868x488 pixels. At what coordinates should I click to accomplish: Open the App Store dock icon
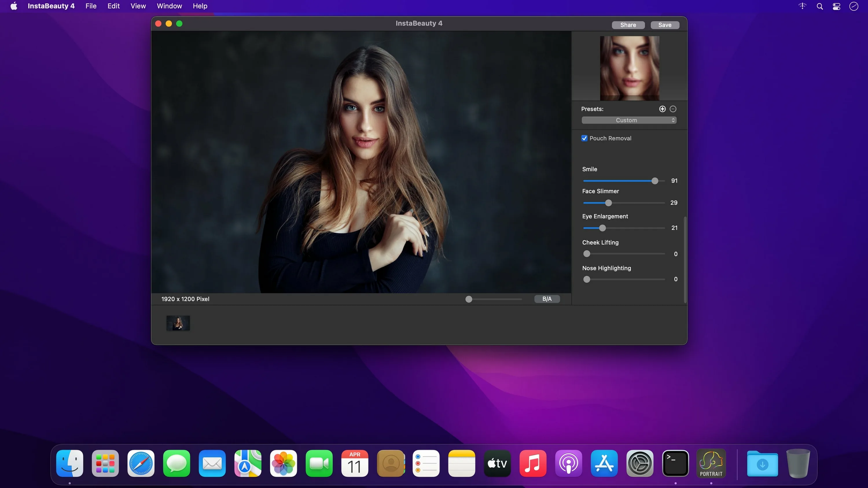coord(604,463)
